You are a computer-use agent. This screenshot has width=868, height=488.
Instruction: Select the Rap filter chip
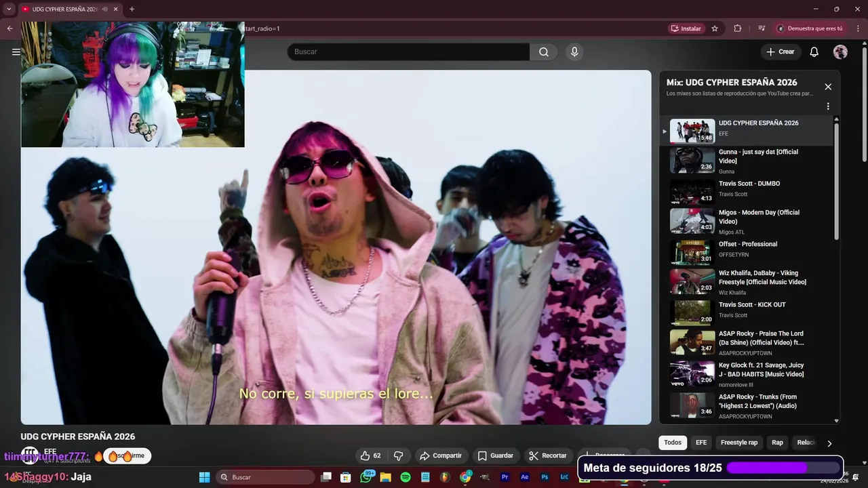(777, 443)
